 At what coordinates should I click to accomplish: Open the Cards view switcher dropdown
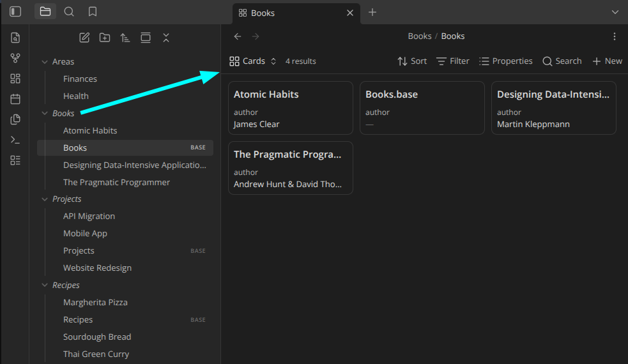[253, 61]
